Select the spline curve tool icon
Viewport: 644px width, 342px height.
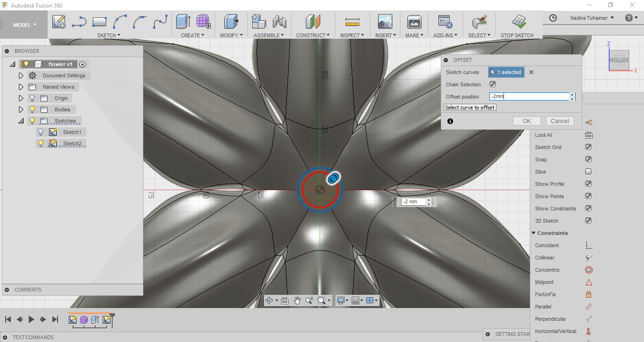(161, 22)
